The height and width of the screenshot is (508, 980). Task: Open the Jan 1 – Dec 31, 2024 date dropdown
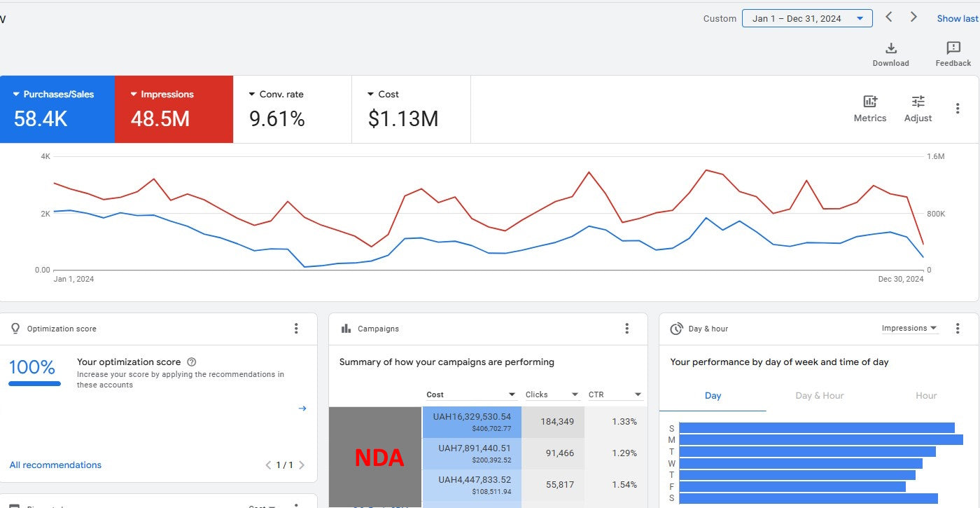[x=806, y=19]
